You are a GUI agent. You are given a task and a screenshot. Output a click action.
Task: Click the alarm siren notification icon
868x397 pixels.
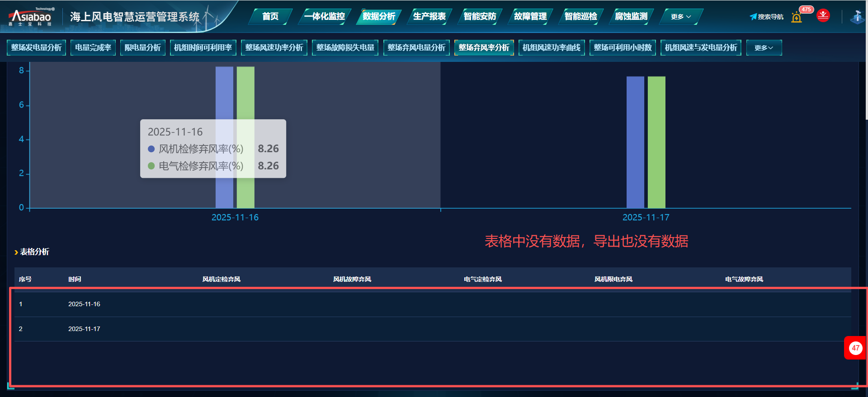[797, 18]
